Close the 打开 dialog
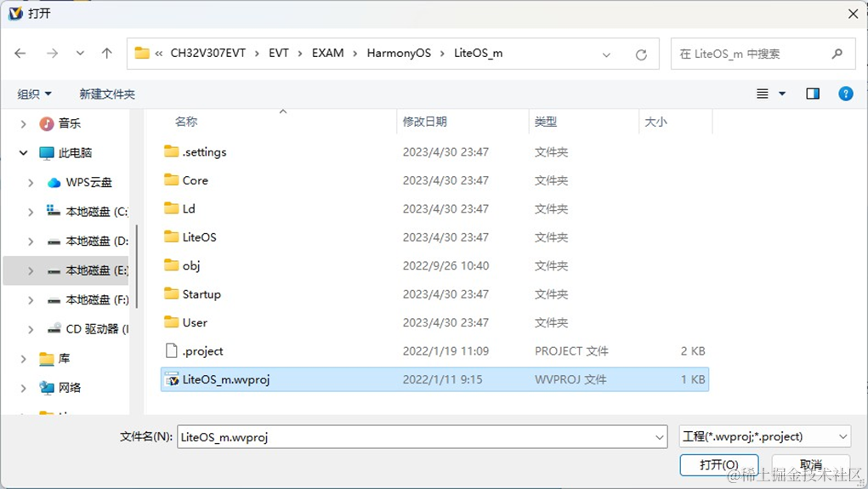Viewport: 868px width, 489px height. [853, 14]
